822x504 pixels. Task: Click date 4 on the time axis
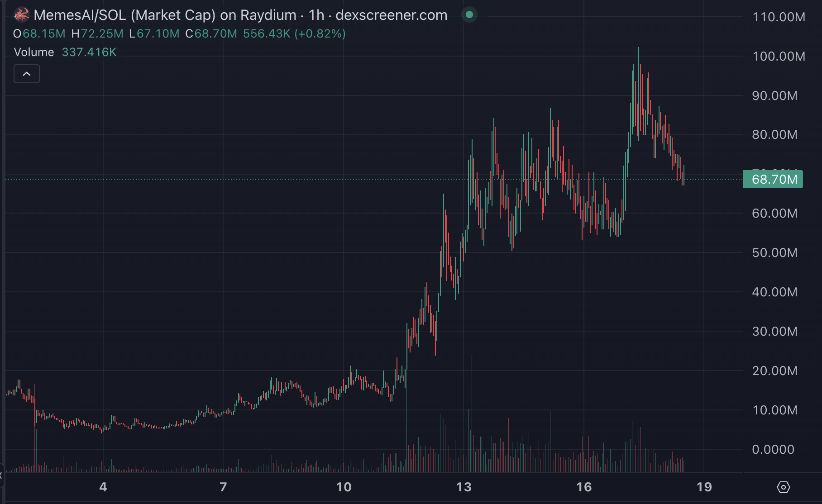103,487
